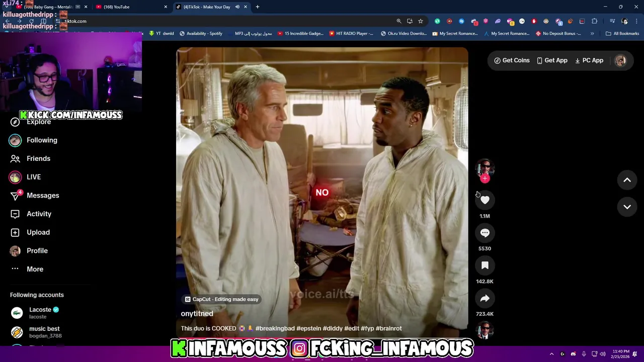
Task: Open the browser Extensions puzzle icon
Action: (595, 21)
